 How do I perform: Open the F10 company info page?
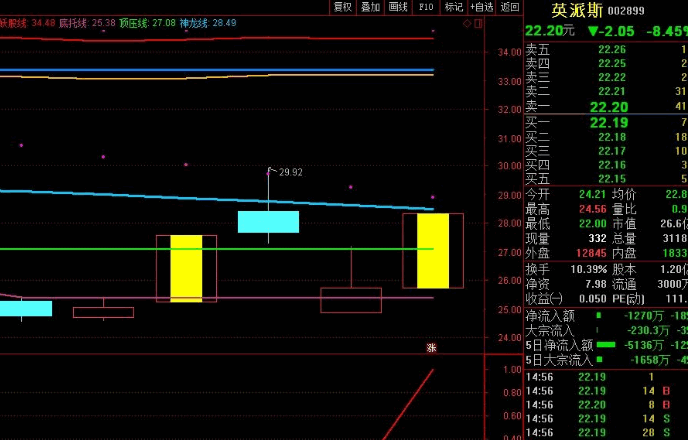[426, 7]
